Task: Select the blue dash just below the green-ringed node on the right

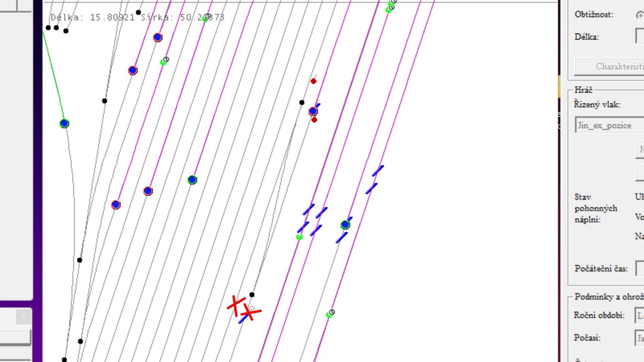Action: click(342, 237)
